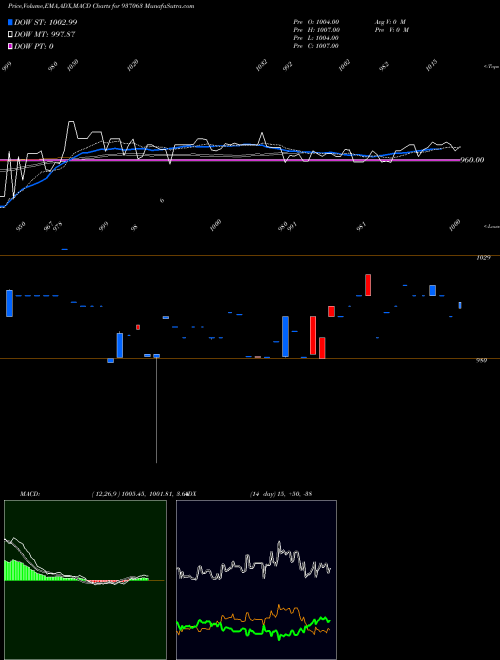Click the 'Avg V: 0 M' value
Image resolution: width=500 pixels, height=660 pixels.
point(390,22)
